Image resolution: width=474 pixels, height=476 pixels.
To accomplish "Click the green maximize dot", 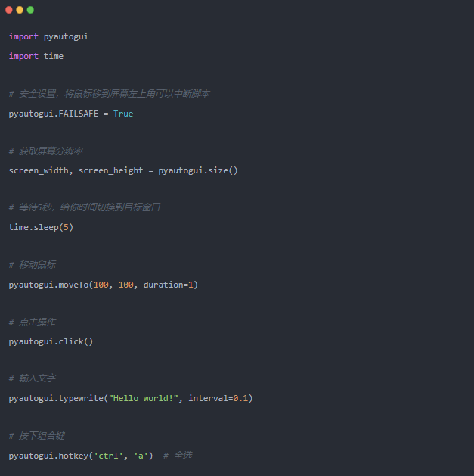I will coord(30,10).
